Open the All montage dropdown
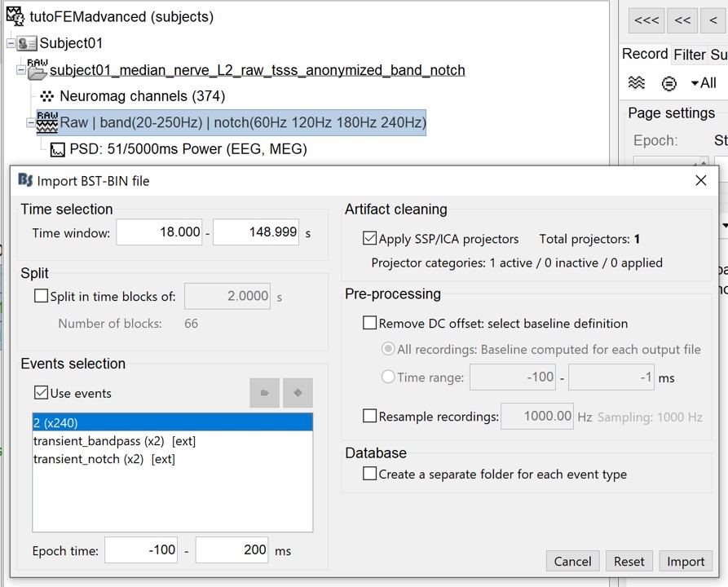Screen dimensions: 728x587 click(703, 82)
